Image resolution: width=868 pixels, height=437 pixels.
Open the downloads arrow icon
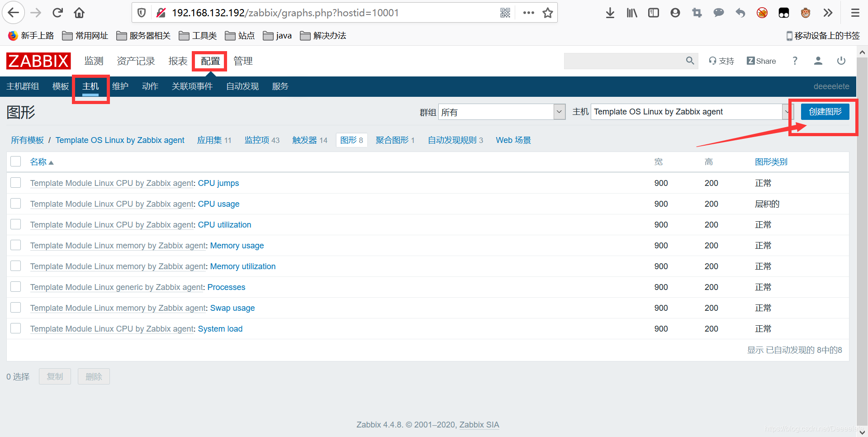(610, 13)
